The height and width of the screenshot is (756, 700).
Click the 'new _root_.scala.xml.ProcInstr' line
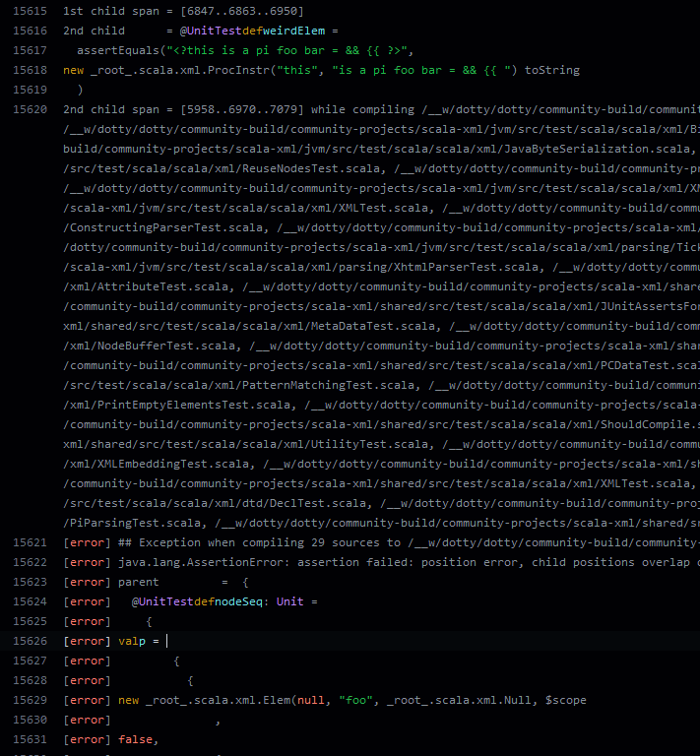[x=321, y=71]
